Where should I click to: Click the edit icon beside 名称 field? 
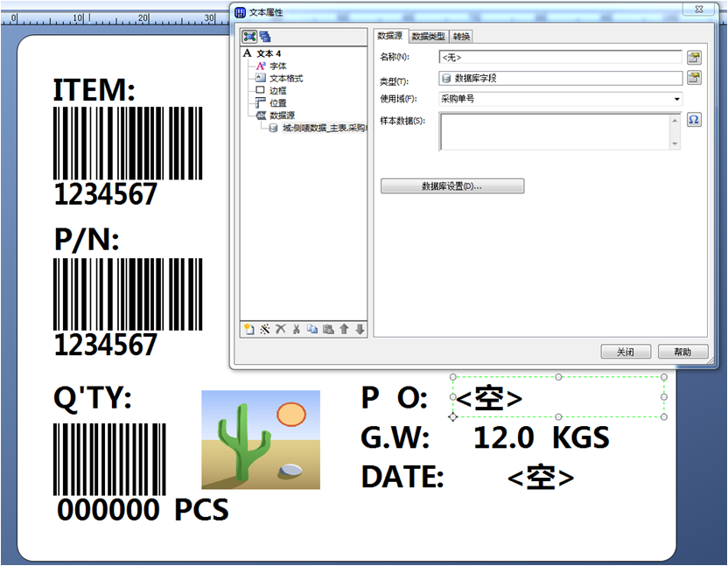tap(694, 58)
